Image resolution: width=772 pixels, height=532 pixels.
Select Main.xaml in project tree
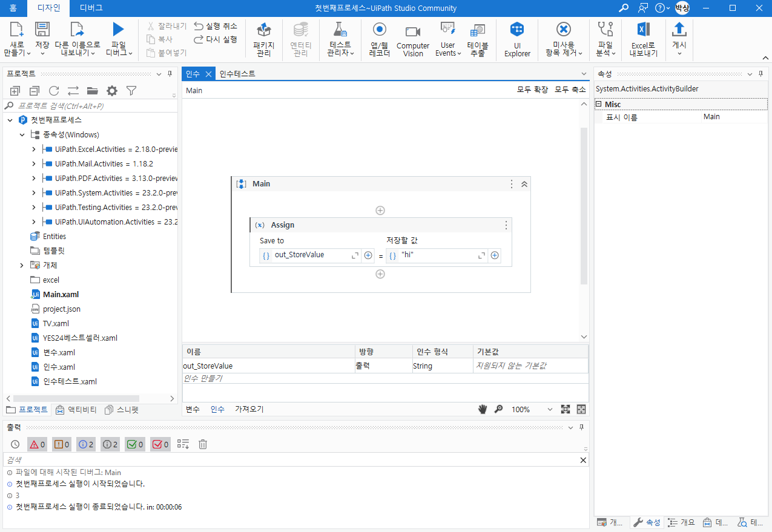(61, 294)
